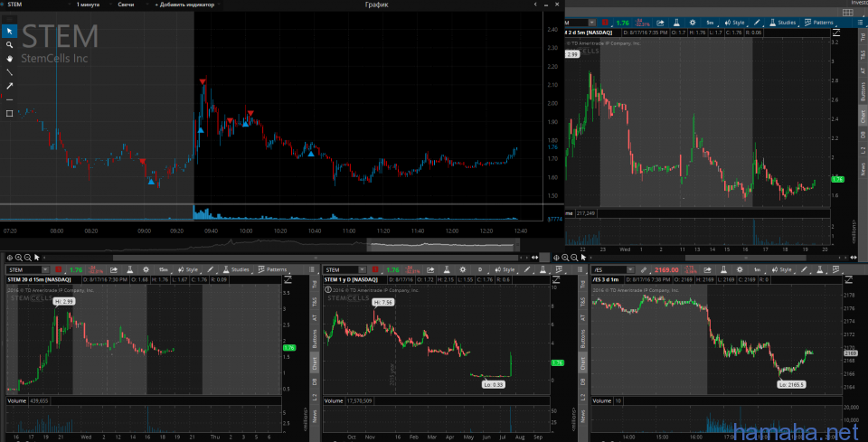Click the share icon on the 15m chart
The width and height of the screenshot is (868, 442).
pyautogui.click(x=114, y=270)
